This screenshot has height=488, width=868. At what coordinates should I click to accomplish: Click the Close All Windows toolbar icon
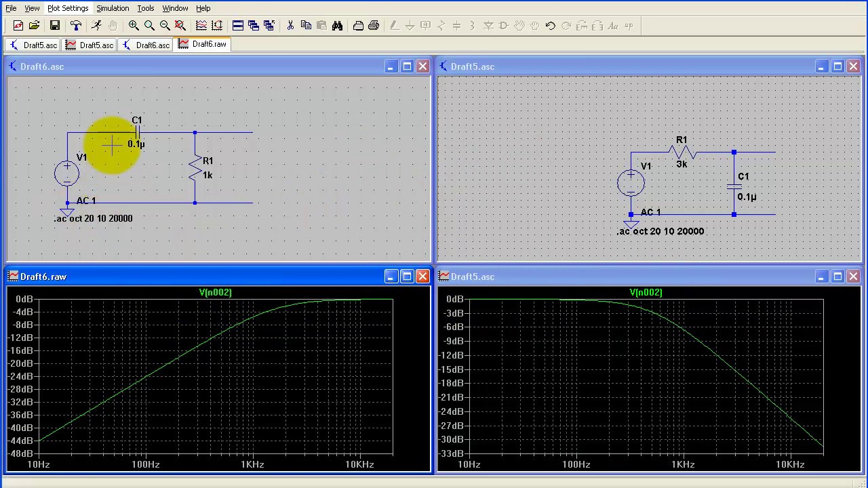coord(269,26)
